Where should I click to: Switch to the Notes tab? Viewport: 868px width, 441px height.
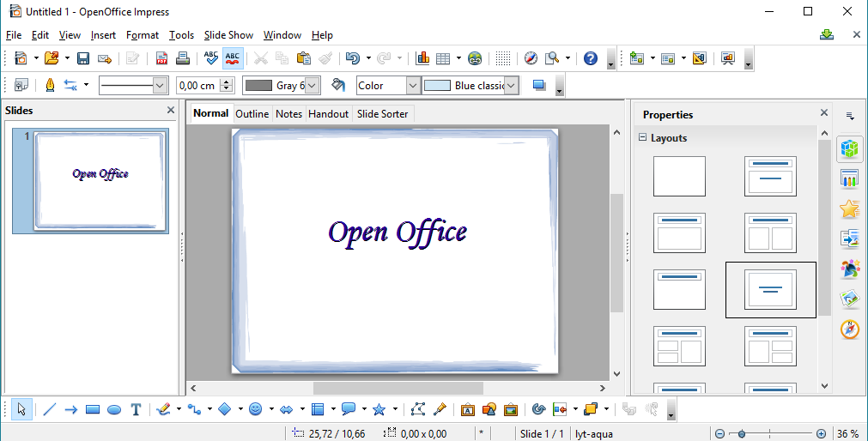coord(289,113)
